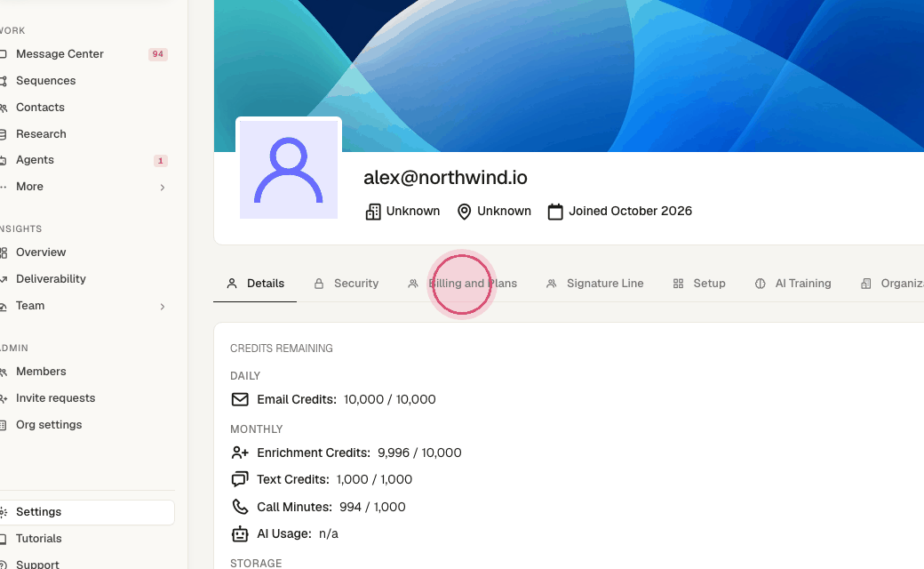
Task: Go to Sequences
Action: tap(46, 81)
